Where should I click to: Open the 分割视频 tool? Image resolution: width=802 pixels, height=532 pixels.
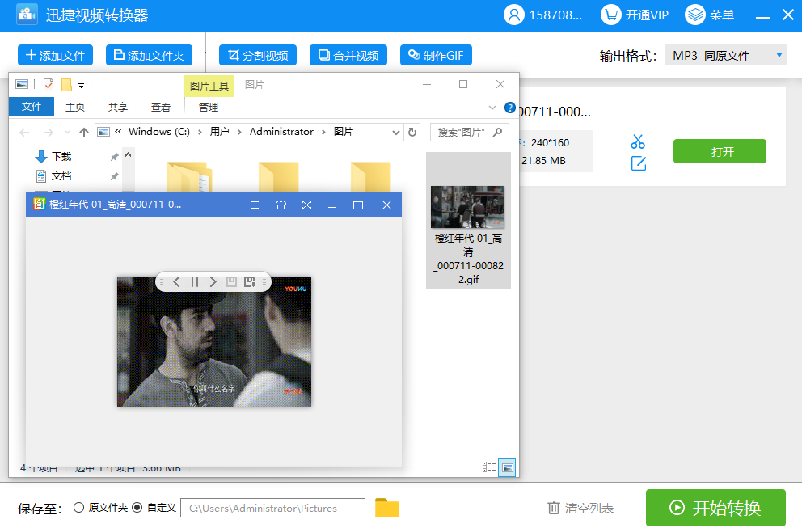[258, 55]
